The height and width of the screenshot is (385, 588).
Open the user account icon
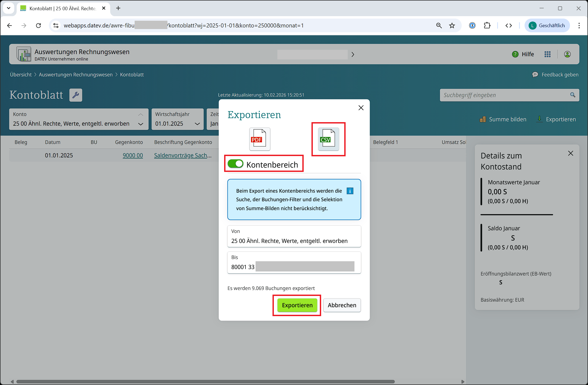(x=567, y=54)
